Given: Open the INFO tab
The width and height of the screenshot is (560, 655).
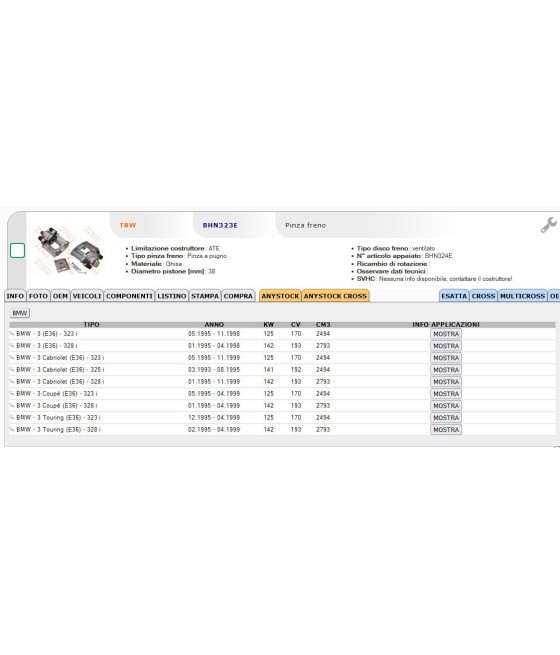Looking at the screenshot, I should 15,296.
